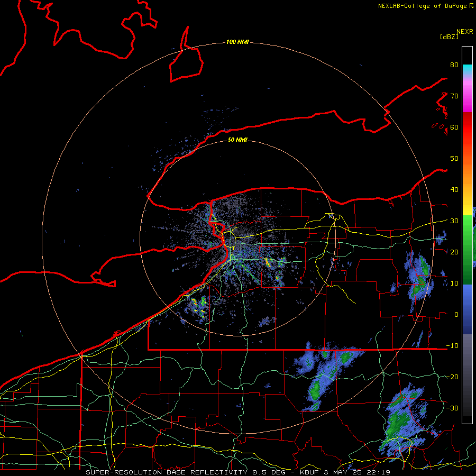This screenshot has width=476, height=476.
Task: Click the 70 value on the dBZ scale
Action: coord(454,96)
